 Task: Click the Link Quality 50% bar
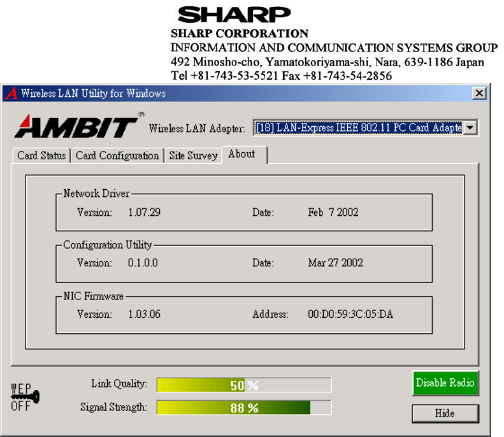(244, 385)
